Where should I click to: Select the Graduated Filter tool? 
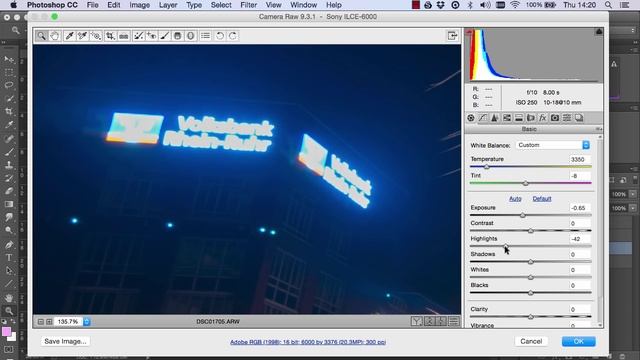click(178, 36)
